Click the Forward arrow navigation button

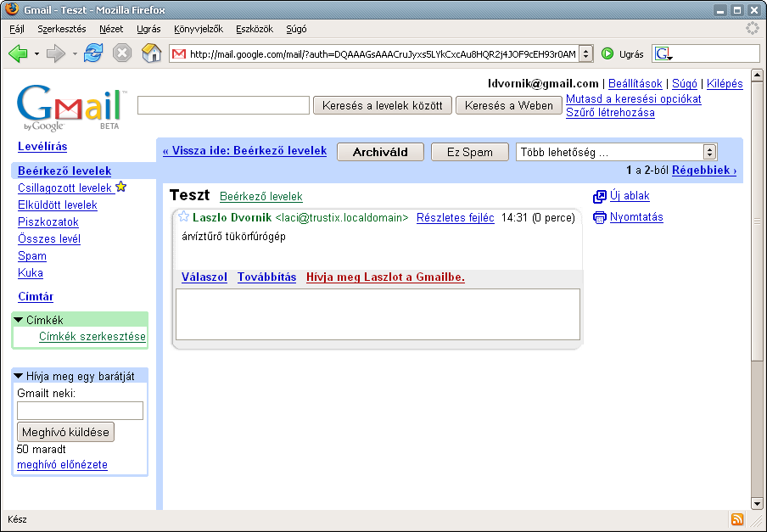56,53
